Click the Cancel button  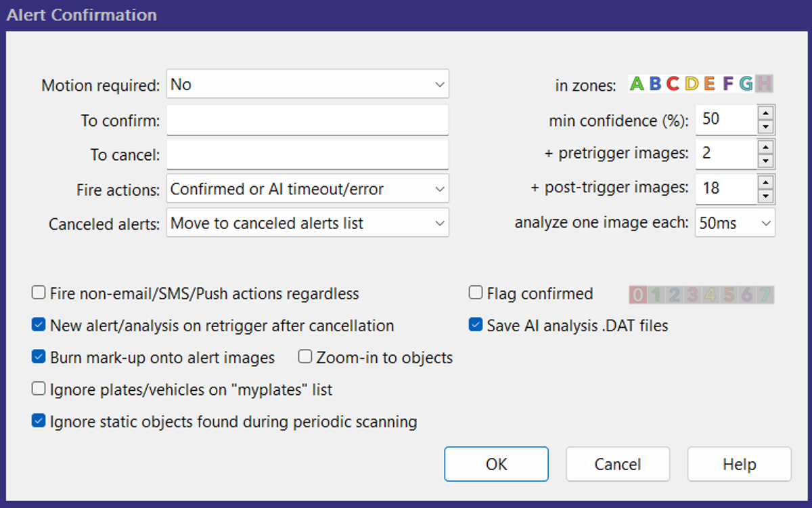(618, 464)
